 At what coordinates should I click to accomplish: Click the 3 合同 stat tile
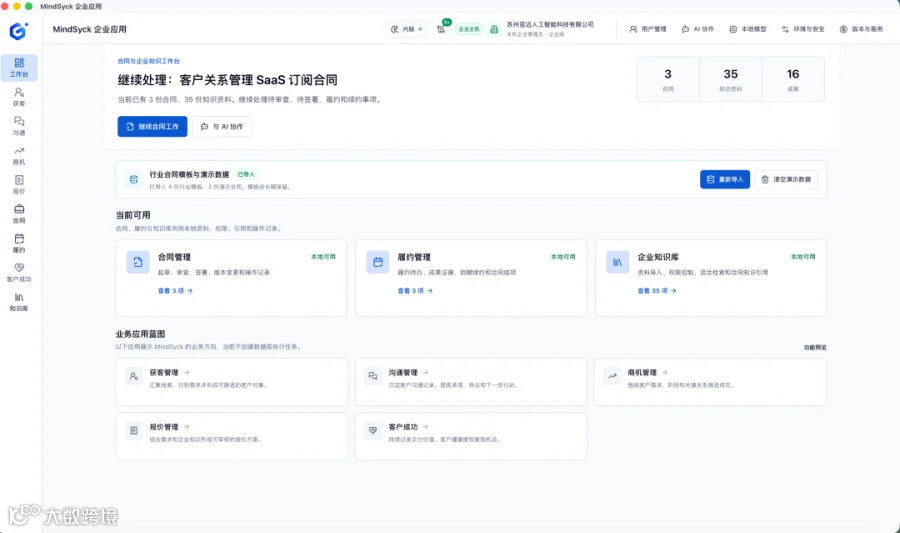click(668, 80)
